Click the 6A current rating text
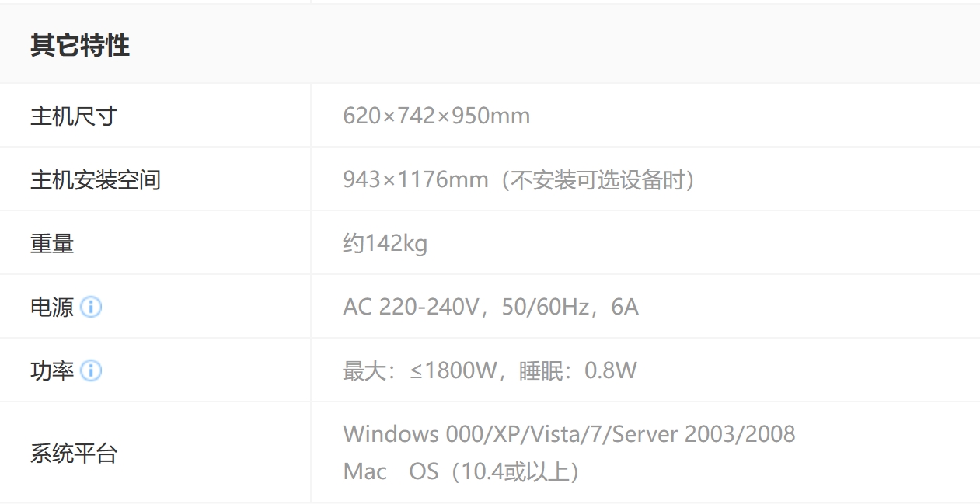980x504 pixels. (x=625, y=308)
